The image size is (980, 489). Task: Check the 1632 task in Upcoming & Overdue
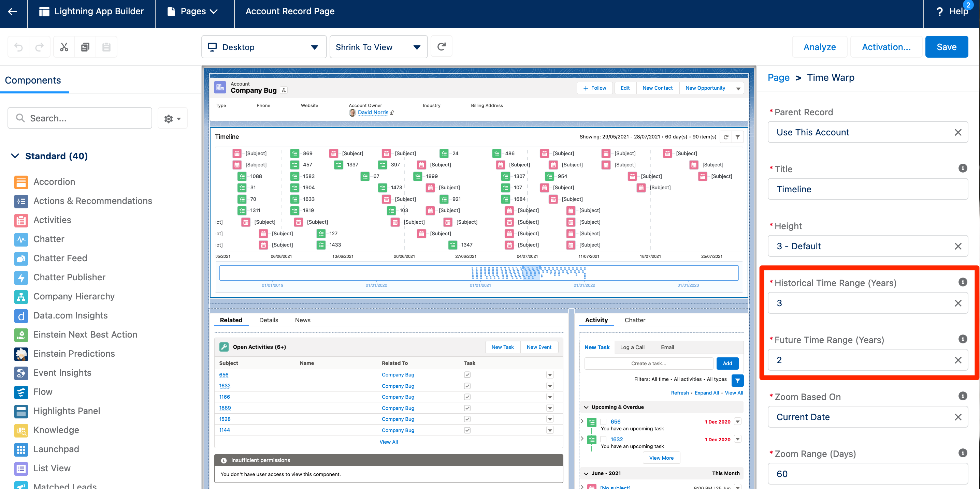(x=603, y=439)
